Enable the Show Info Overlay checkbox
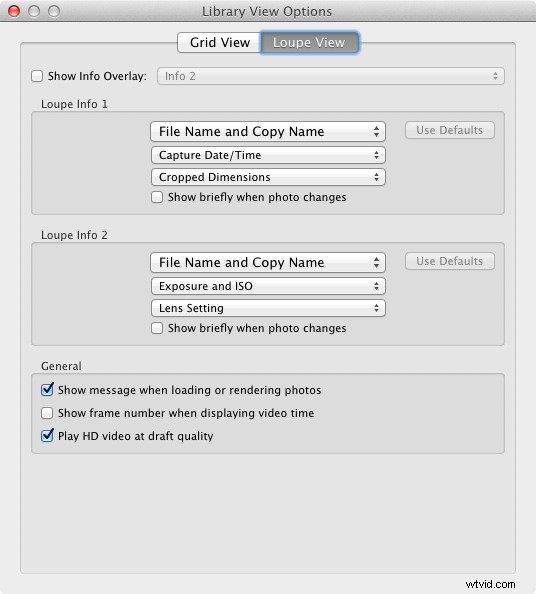Screen dimensions: 536x594 [x=37, y=76]
